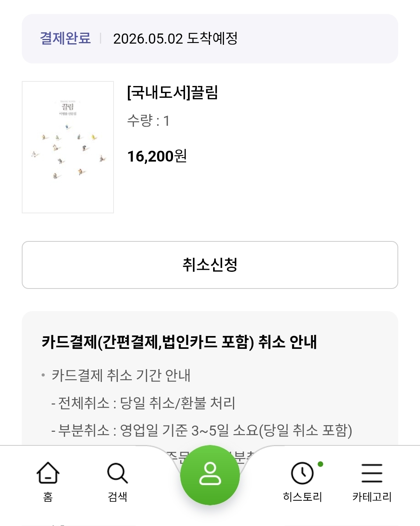Tap the 2026.05.02 도착예정 delivery date

coord(175,39)
